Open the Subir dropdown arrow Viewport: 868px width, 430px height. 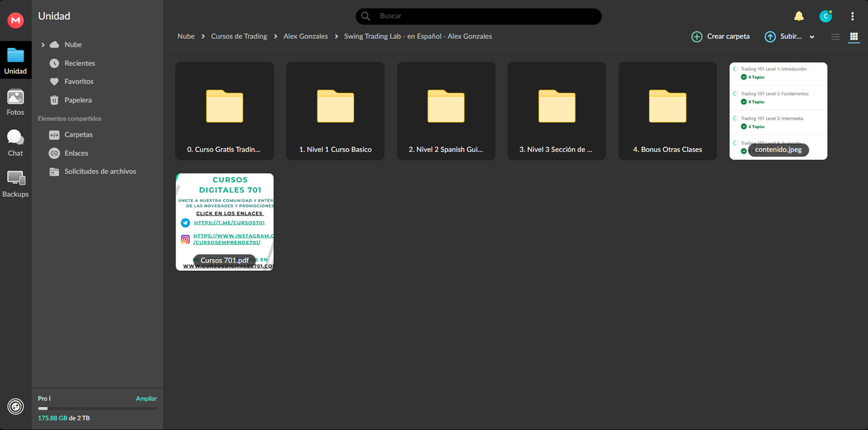[812, 37]
